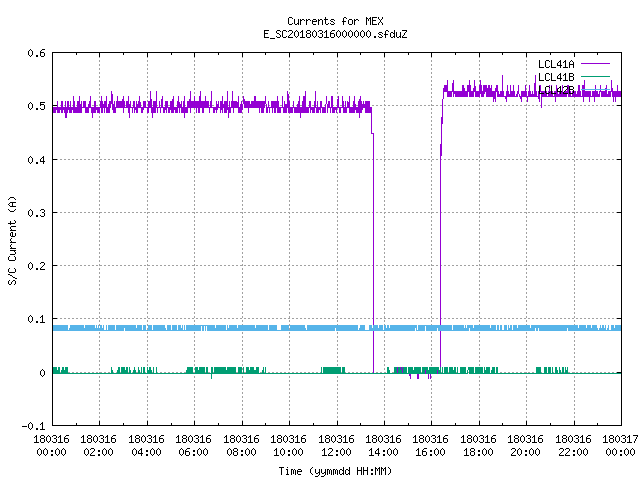Click the x-axis label "Time (yymmdd HH:MM)"

tap(335, 471)
